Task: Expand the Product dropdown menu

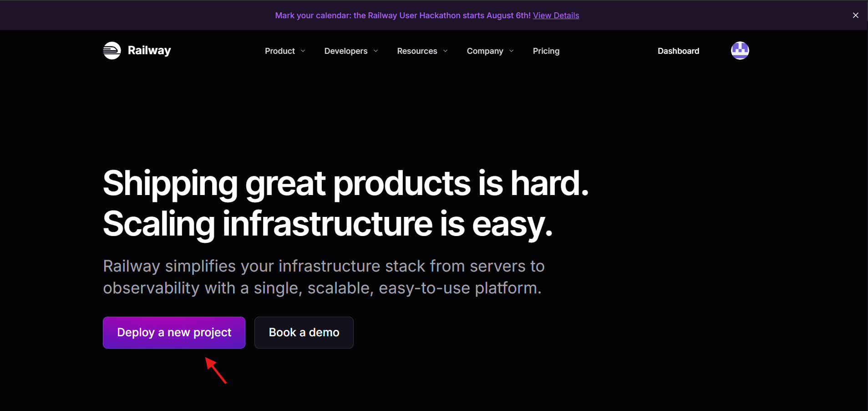Action: pyautogui.click(x=285, y=51)
